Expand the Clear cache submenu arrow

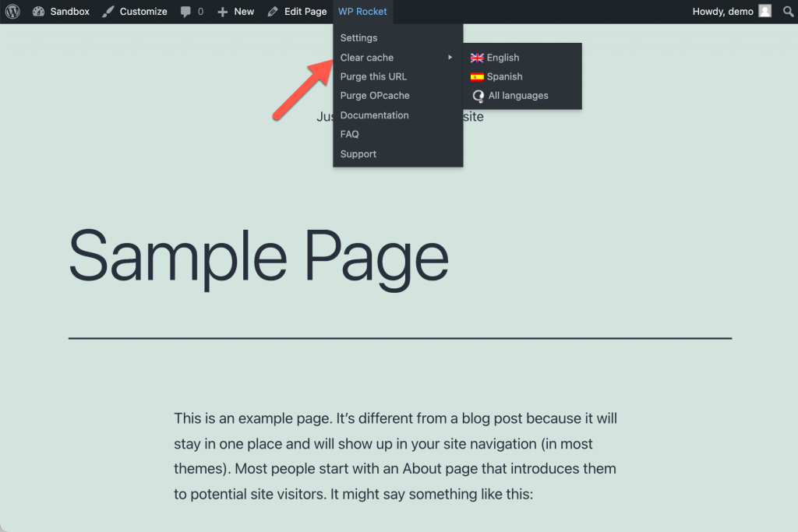(450, 58)
